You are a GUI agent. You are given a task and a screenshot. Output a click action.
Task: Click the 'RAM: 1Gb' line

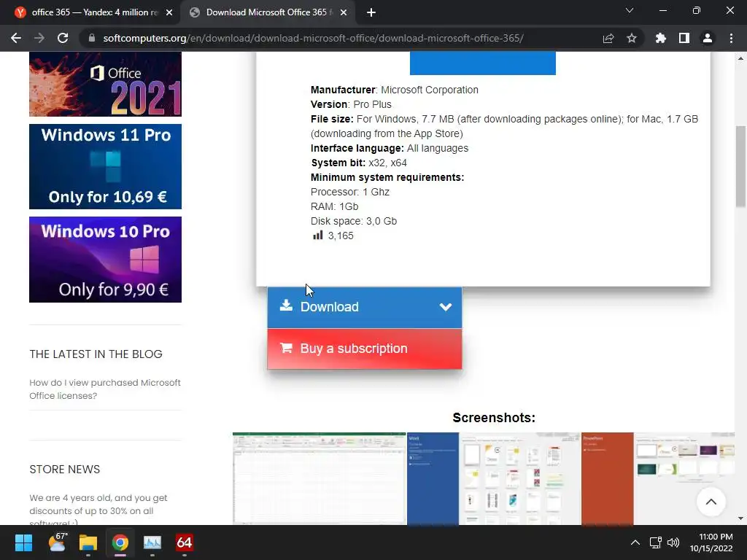334,206
